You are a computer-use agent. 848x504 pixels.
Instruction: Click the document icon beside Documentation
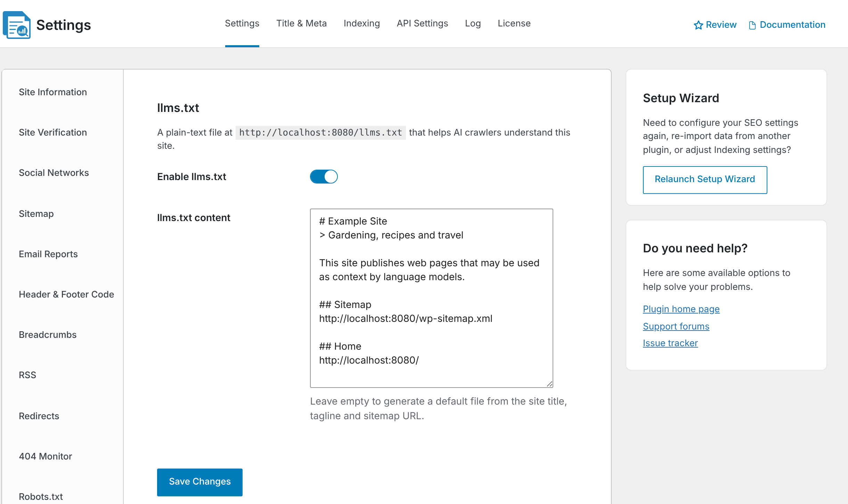click(x=752, y=25)
